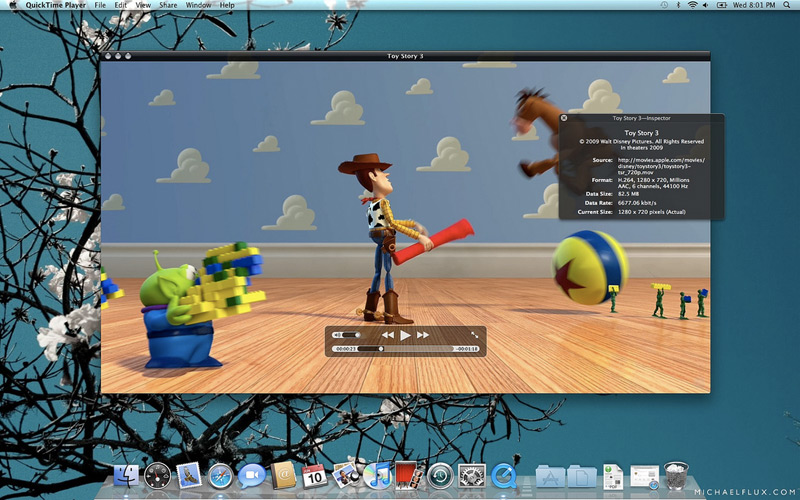Open the File menu
800x500 pixels.
click(100, 5)
